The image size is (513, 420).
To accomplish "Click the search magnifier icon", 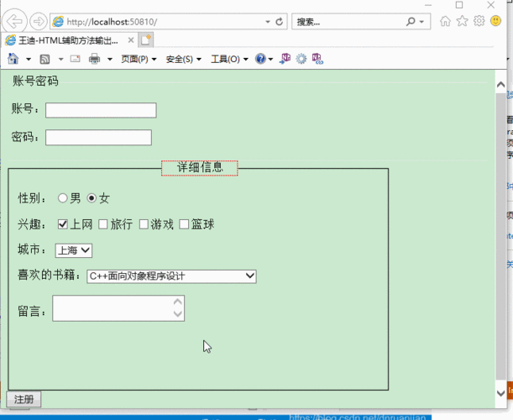I will tap(411, 22).
